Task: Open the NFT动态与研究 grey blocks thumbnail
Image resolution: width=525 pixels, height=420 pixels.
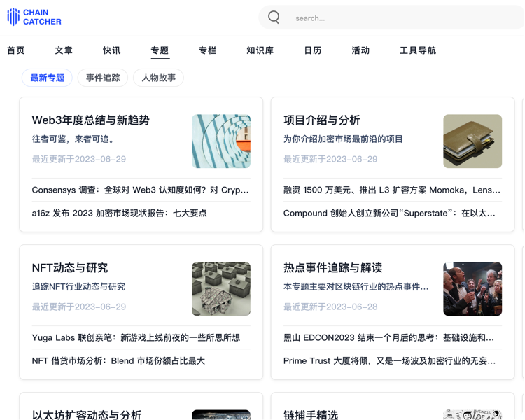Action: (x=221, y=288)
